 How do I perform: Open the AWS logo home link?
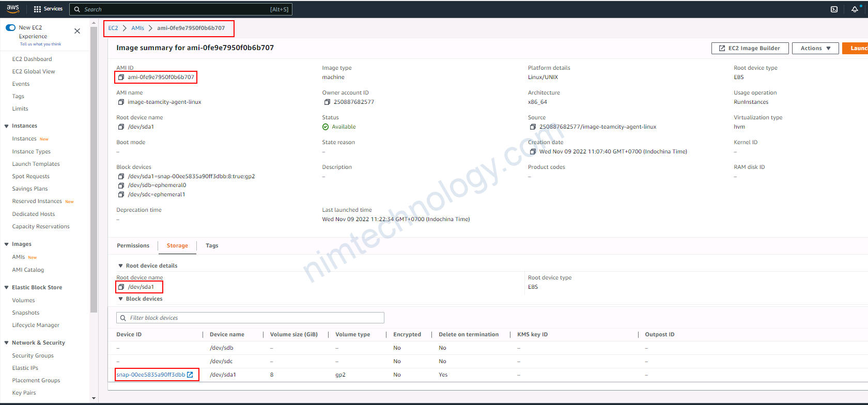click(x=13, y=9)
